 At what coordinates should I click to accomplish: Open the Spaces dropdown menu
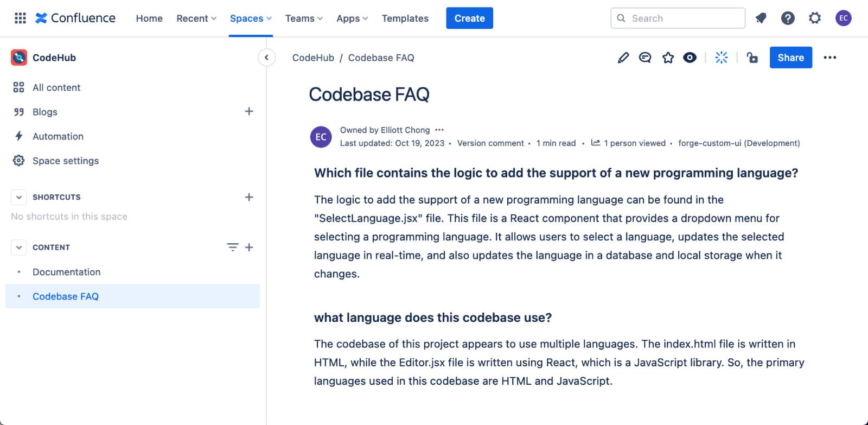coord(251,18)
